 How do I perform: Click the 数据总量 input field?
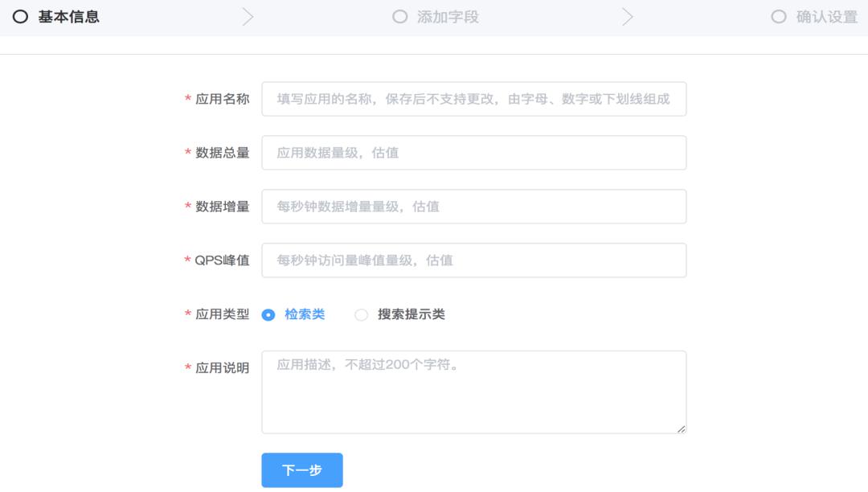[473, 153]
